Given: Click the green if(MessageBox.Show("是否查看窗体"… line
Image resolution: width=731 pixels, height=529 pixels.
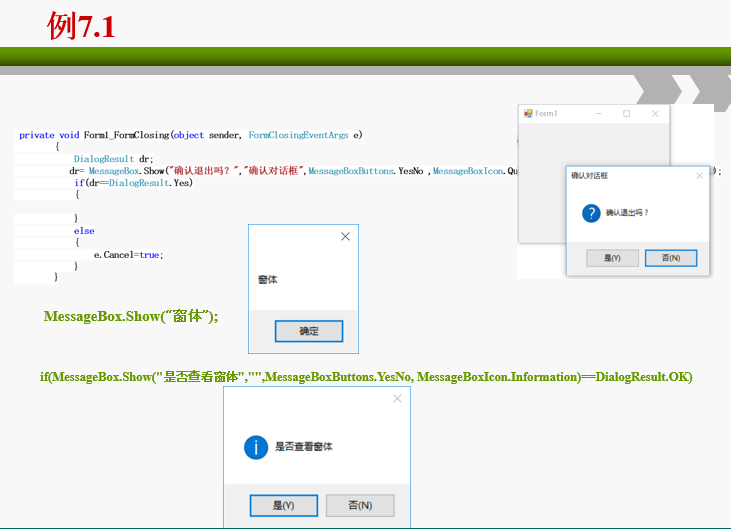Looking at the screenshot, I should pos(366,377).
